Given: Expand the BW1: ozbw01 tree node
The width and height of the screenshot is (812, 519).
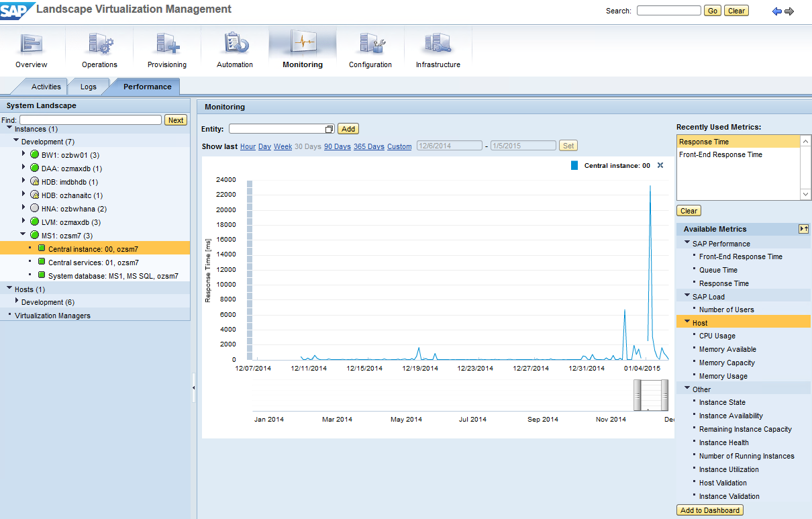Looking at the screenshot, I should (23, 154).
